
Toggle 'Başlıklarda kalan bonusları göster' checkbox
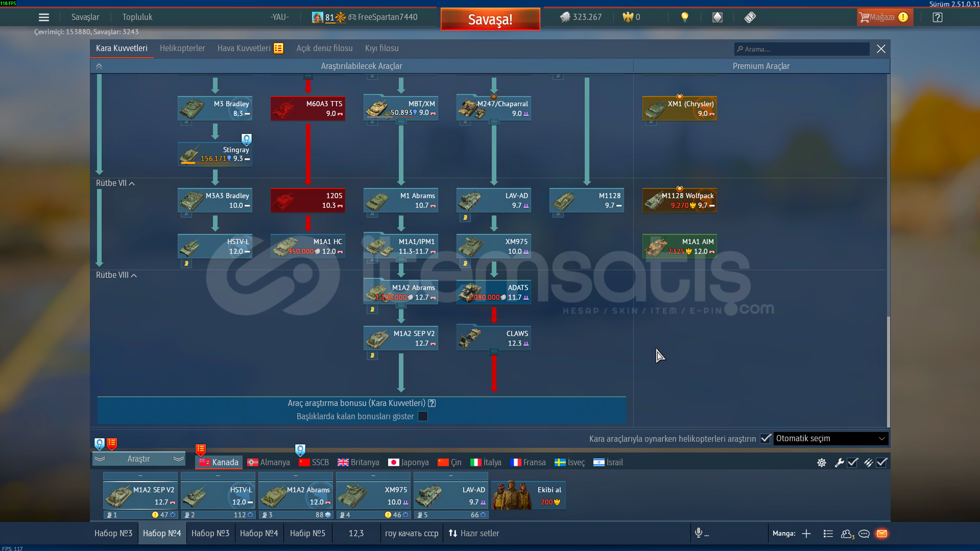tap(423, 417)
